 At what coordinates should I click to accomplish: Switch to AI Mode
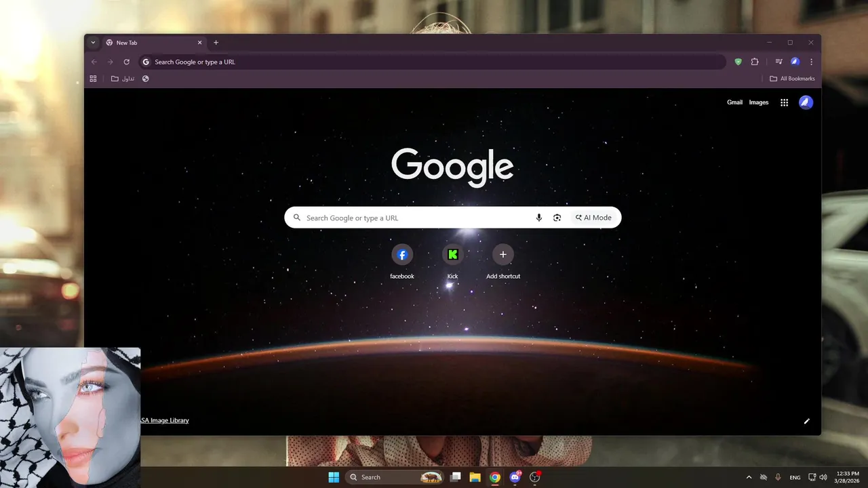593,218
